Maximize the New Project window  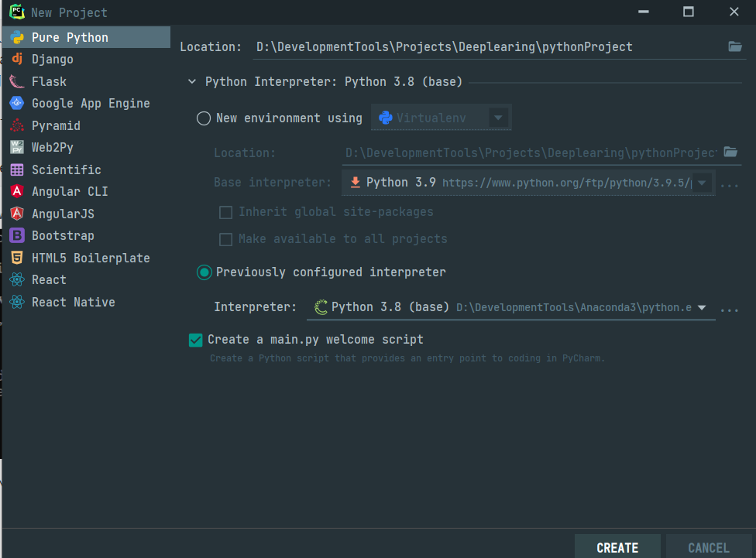pos(689,12)
